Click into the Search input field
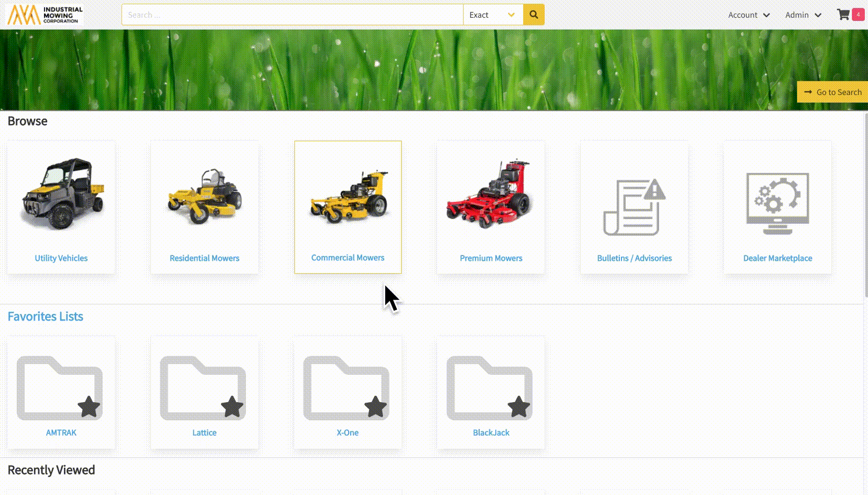Image resolution: width=868 pixels, height=495 pixels. pyautogui.click(x=292, y=15)
